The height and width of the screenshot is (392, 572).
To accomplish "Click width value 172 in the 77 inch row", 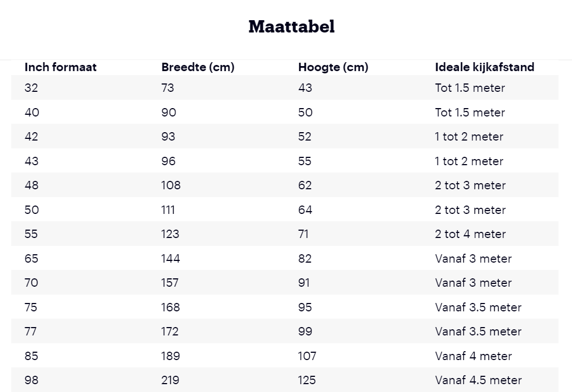I will tap(170, 332).
